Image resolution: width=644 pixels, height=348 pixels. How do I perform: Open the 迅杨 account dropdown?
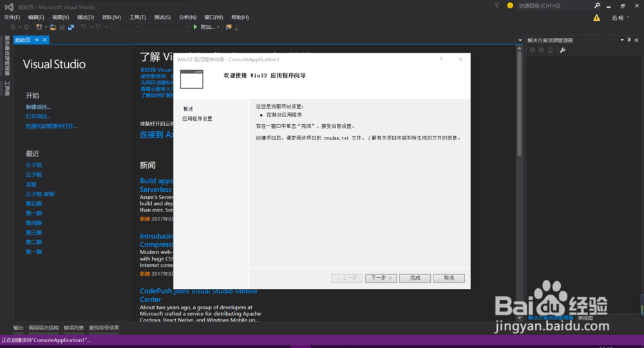tap(621, 17)
